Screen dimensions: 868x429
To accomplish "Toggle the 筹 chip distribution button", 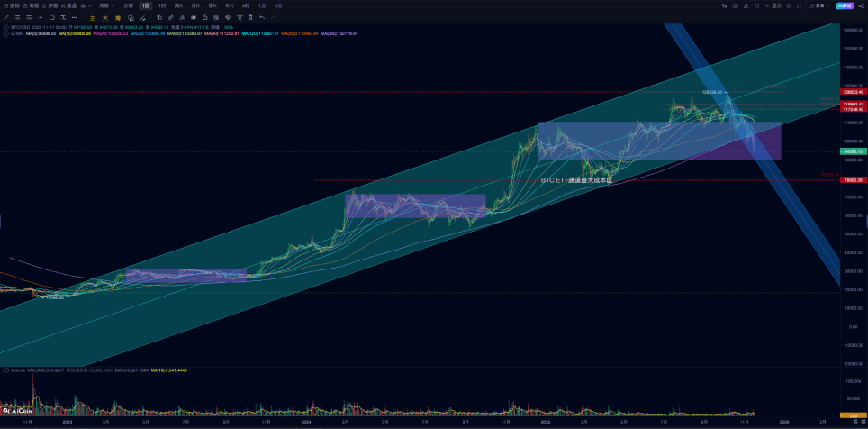I will [x=118, y=18].
